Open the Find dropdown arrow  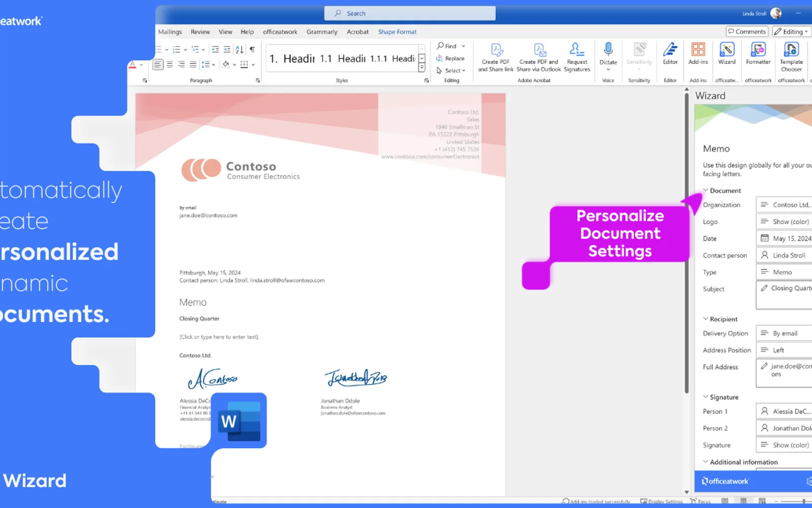tap(463, 46)
